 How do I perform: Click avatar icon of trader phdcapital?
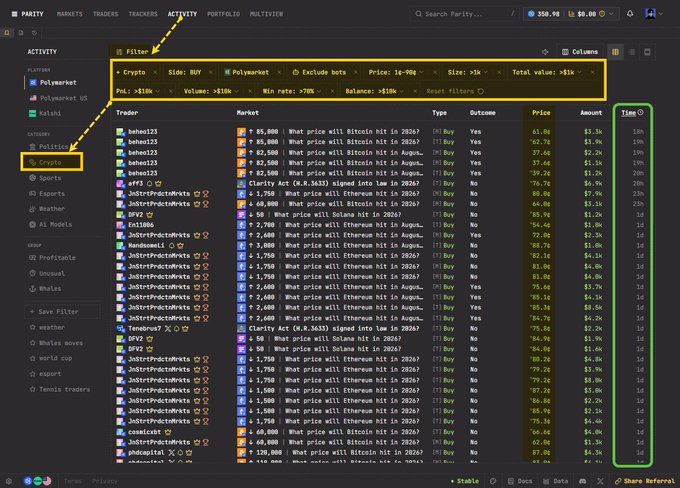120,452
